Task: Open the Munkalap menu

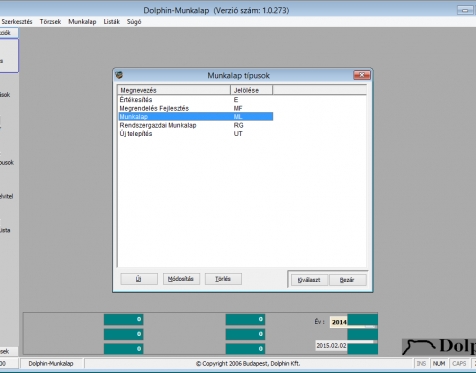Action: (82, 22)
